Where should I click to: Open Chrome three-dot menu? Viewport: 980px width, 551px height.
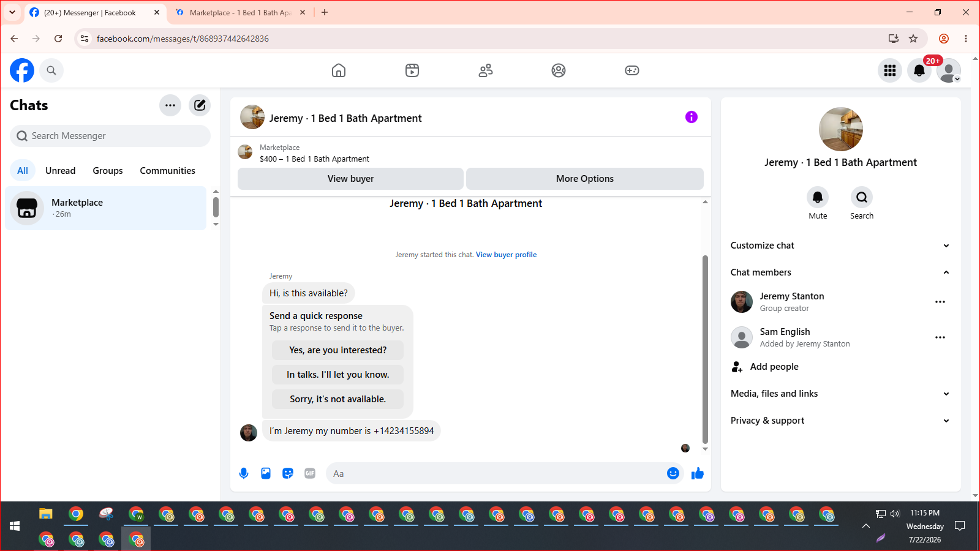966,39
